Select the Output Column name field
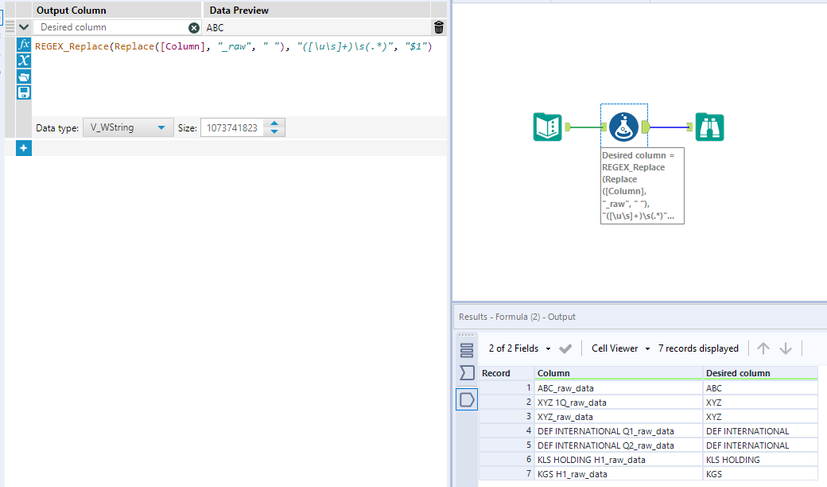The image size is (827, 487). [x=111, y=27]
